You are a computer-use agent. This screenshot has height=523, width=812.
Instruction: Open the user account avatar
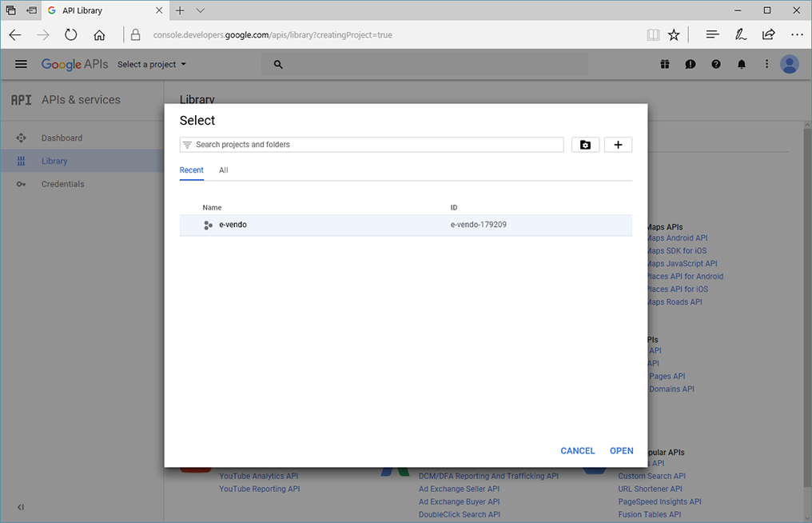pyautogui.click(x=789, y=64)
